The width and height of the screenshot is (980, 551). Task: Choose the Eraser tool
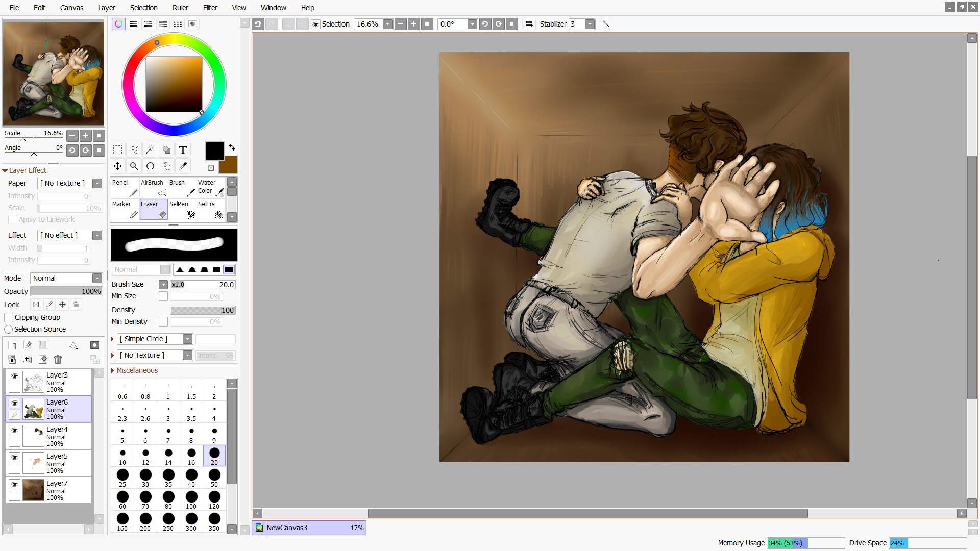point(154,209)
